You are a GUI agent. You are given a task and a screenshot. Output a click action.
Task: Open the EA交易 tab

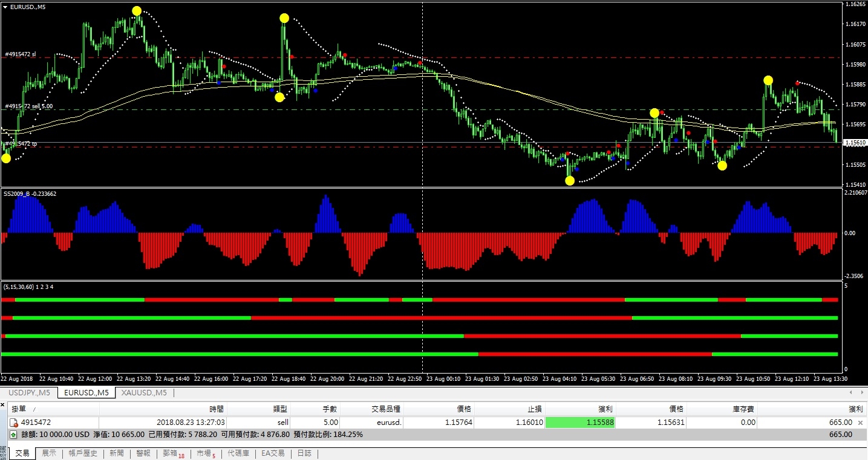click(273, 453)
